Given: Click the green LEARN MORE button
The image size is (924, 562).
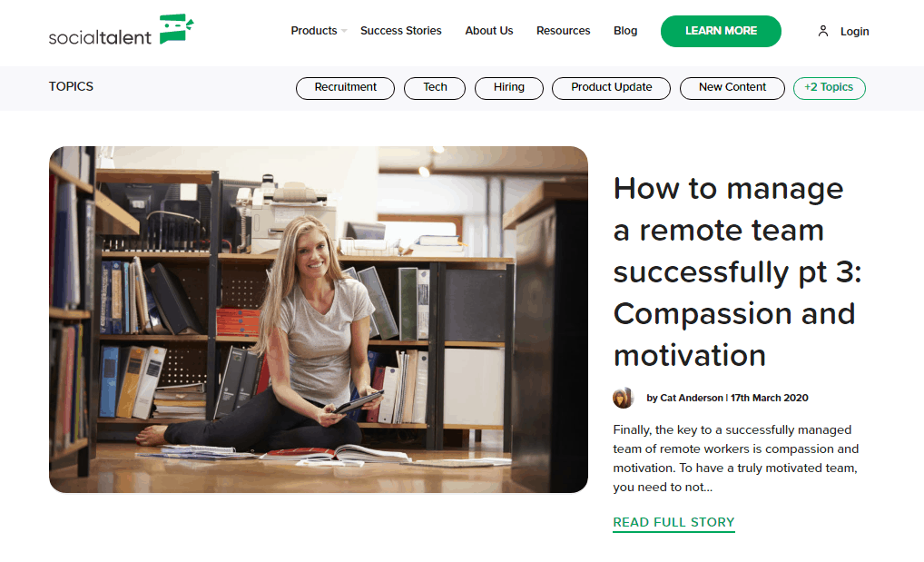Looking at the screenshot, I should [721, 31].
